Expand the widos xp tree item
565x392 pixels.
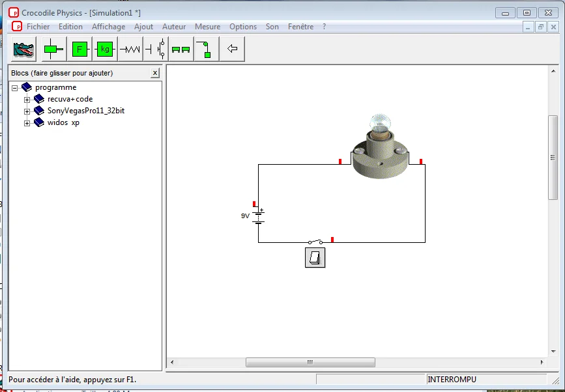[x=27, y=123]
